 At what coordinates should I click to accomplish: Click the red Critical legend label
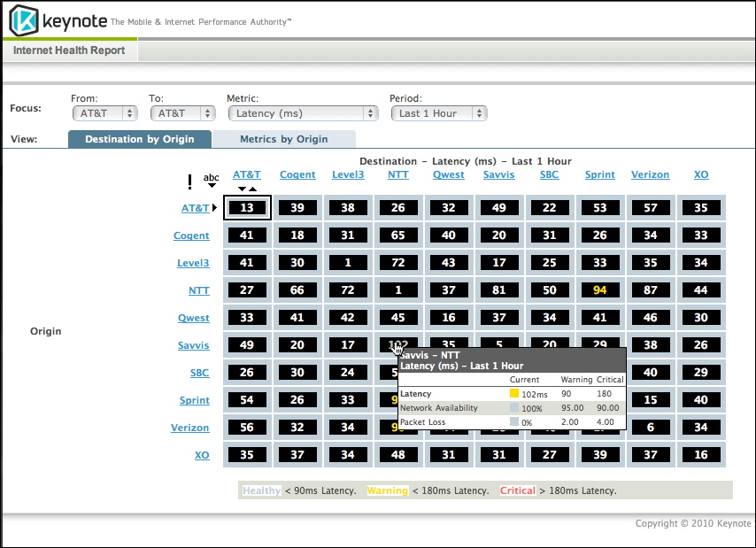pyautogui.click(x=517, y=490)
